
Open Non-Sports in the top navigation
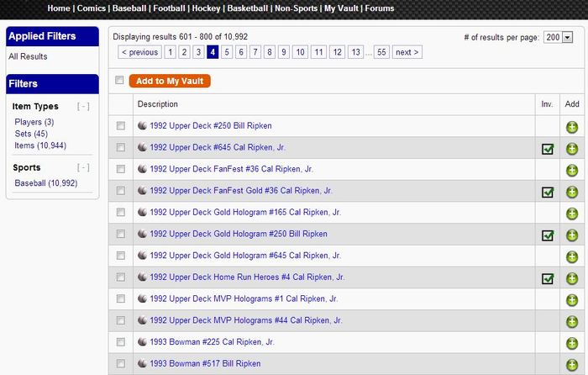[297, 8]
